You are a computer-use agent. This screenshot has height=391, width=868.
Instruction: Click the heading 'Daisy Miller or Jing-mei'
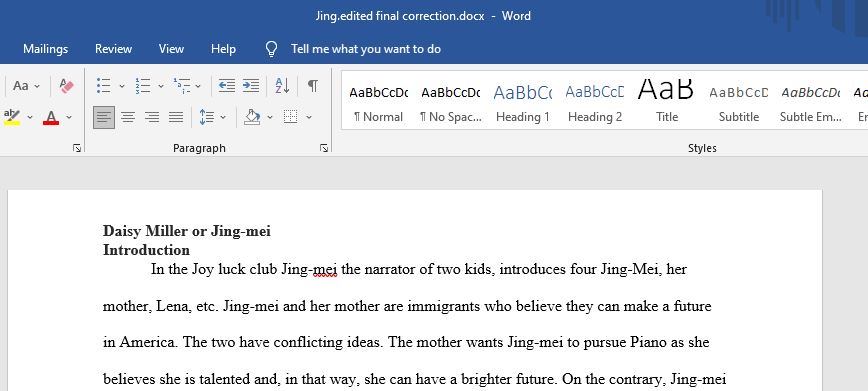click(x=187, y=231)
